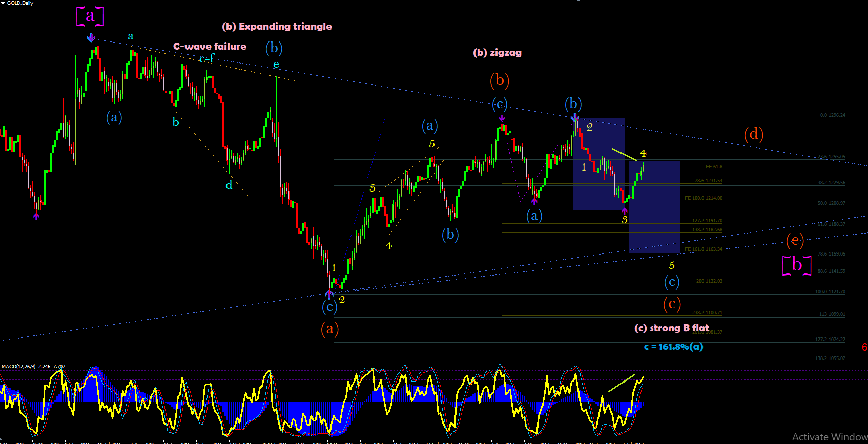Image resolution: width=868 pixels, height=444 pixels.
Task: Select the "(b) Expanding triangle" annotation
Action: (x=277, y=26)
